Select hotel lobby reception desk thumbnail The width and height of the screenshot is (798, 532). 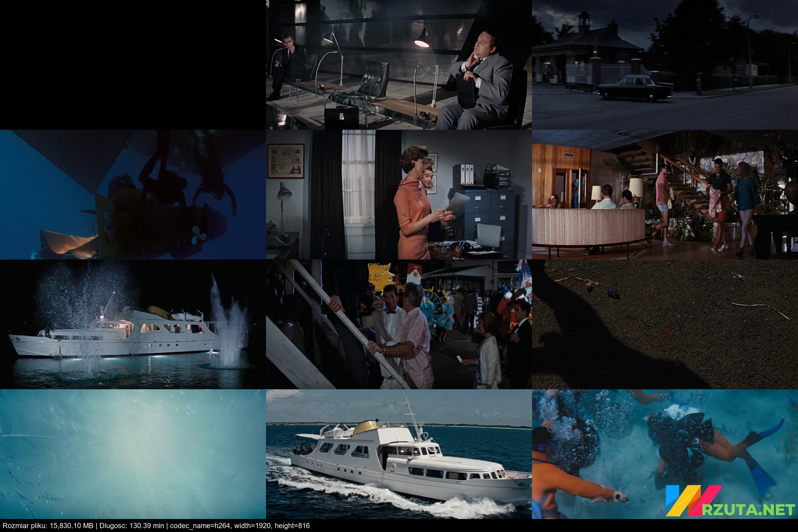[x=665, y=194]
